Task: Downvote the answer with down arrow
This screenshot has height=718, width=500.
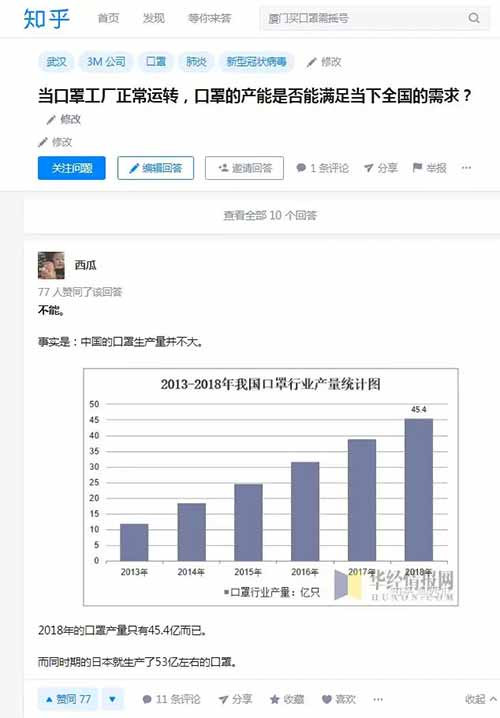Action: [112, 699]
